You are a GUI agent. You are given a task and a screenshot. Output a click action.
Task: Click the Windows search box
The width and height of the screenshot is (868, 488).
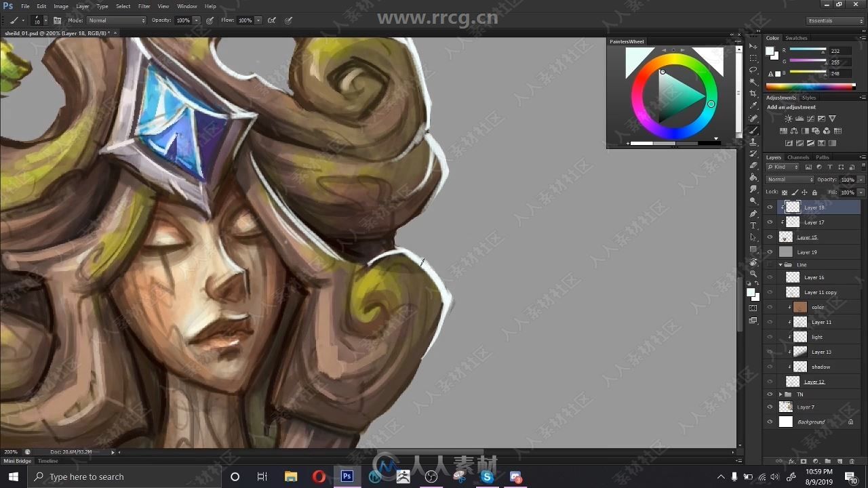click(125, 476)
